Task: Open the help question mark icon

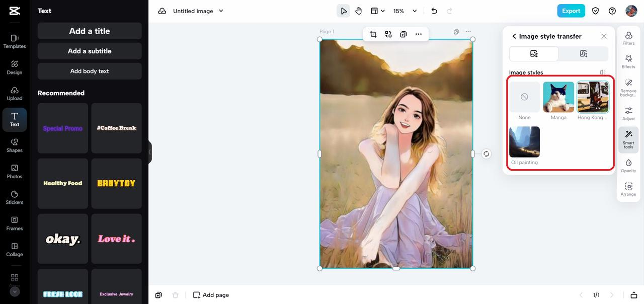Action: coord(612,11)
